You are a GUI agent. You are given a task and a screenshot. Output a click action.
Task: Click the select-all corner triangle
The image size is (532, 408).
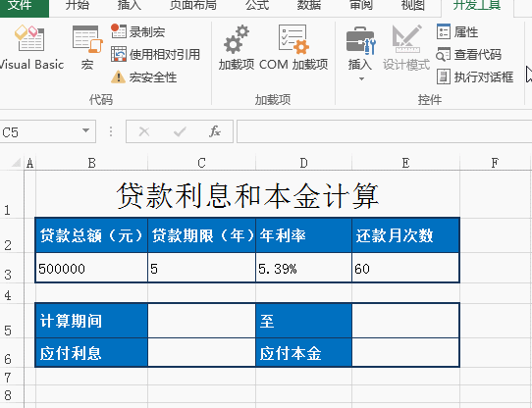coord(16,163)
